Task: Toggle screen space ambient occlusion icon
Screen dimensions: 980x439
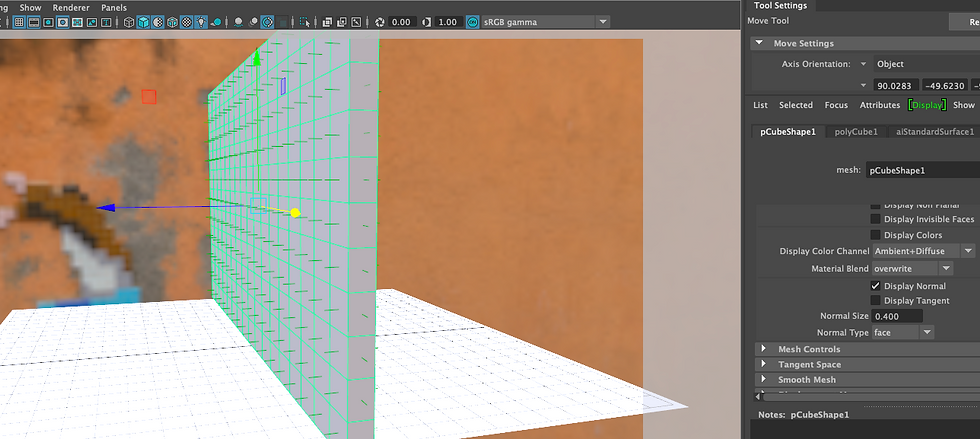Action: [x=239, y=22]
